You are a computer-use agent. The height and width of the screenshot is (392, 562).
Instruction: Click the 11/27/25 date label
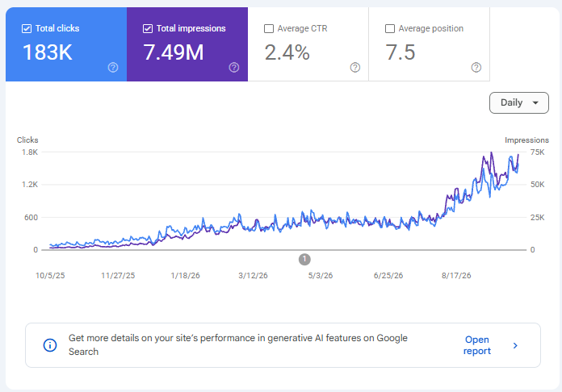118,276
